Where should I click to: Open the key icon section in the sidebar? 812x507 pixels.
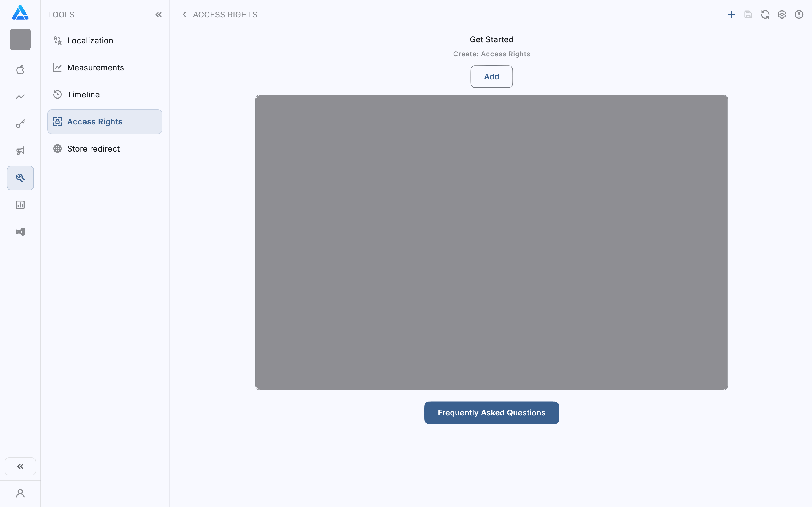tap(20, 124)
